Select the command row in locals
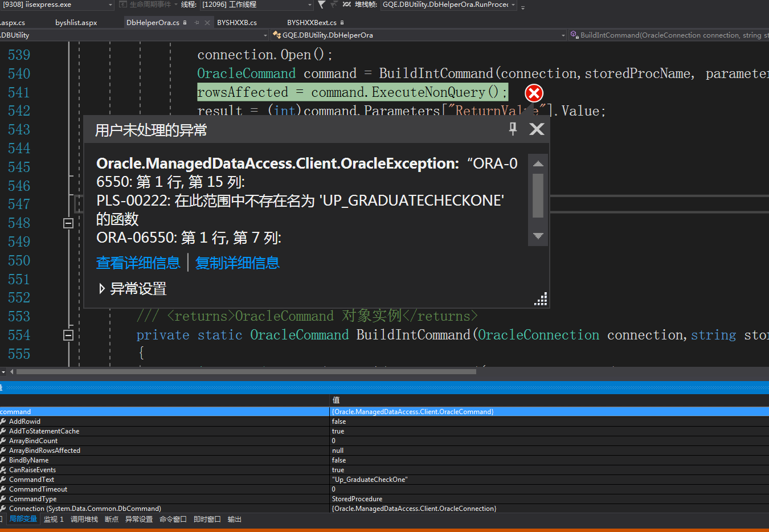 [x=384, y=412]
